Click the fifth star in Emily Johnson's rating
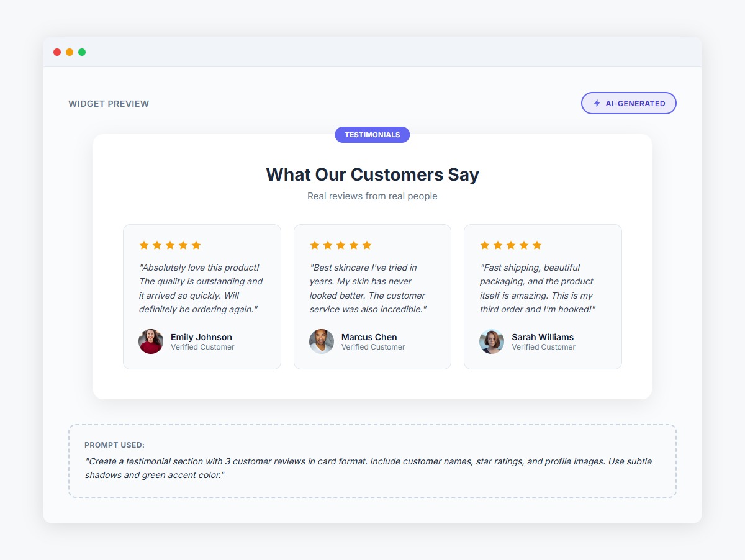 196,245
